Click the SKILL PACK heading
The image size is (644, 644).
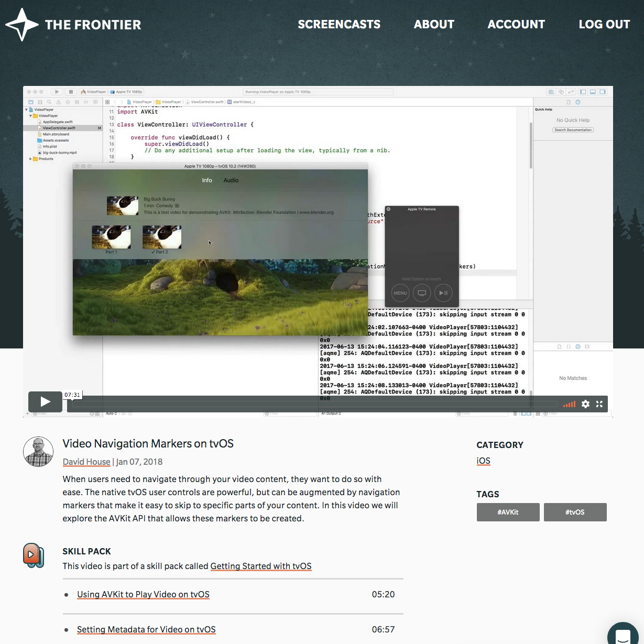pos(87,551)
